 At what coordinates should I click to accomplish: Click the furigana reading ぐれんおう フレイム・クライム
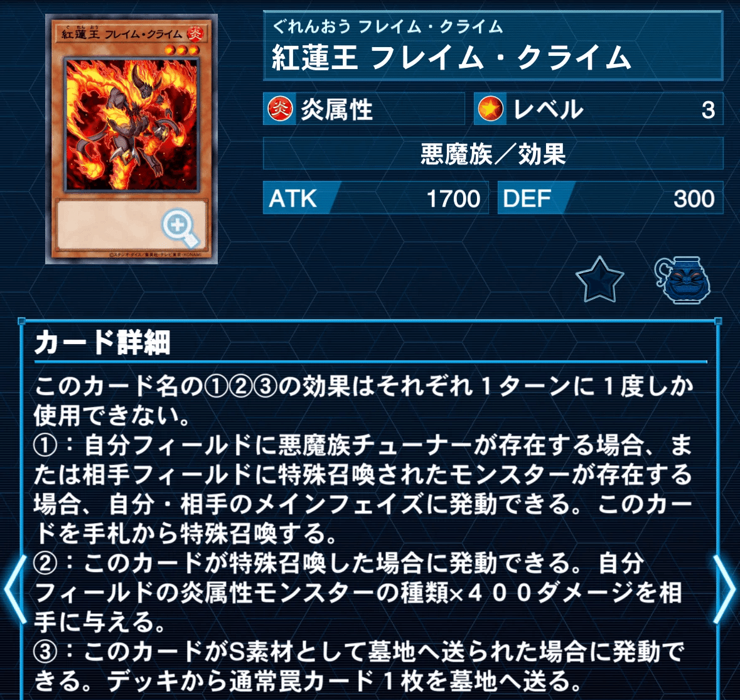(x=387, y=26)
